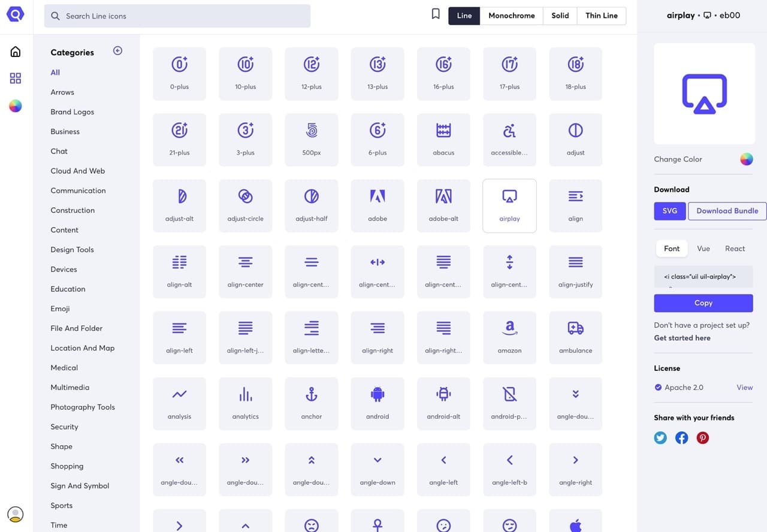Click the large airplay preview image
767x532 pixels.
point(704,93)
